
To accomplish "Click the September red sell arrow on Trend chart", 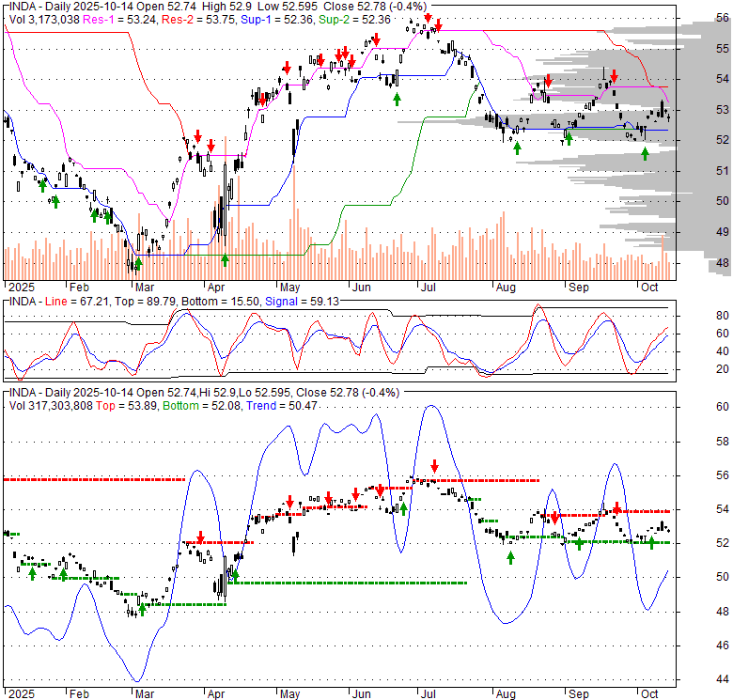I will coord(617,508).
